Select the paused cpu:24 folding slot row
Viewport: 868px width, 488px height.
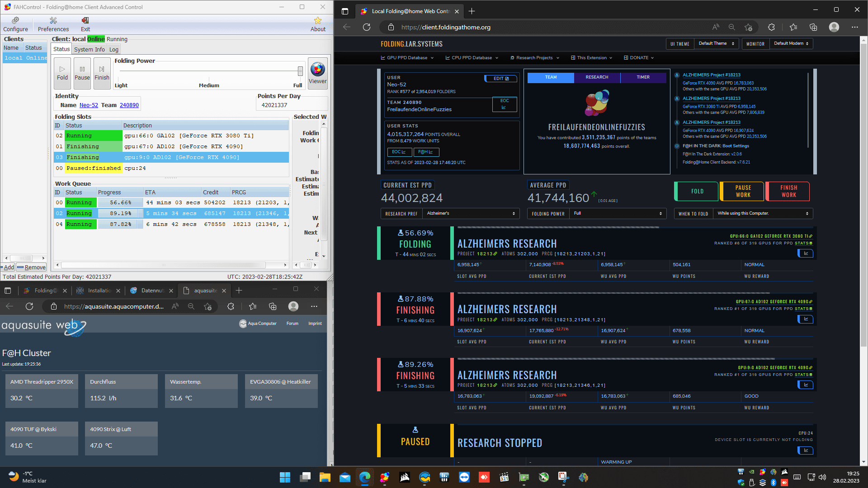pos(171,168)
